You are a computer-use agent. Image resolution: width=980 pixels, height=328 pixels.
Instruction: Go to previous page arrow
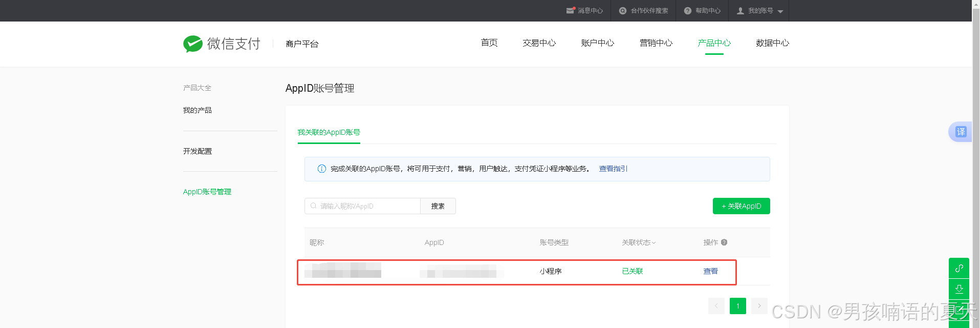(x=716, y=306)
